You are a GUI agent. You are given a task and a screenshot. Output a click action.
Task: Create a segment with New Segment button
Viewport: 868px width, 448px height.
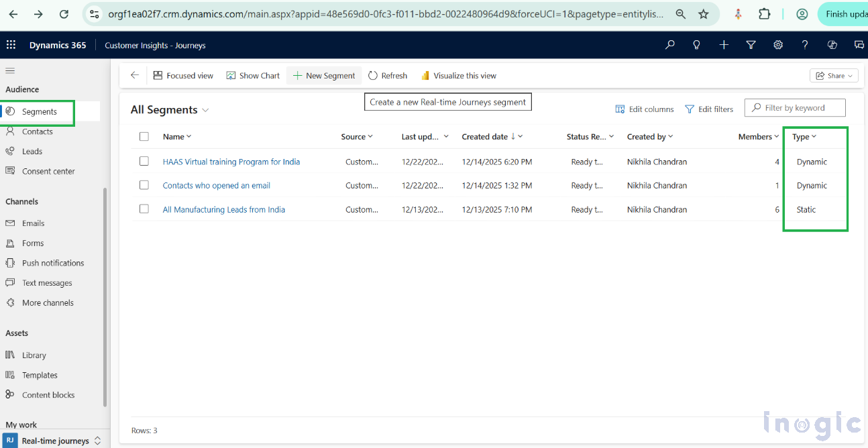pyautogui.click(x=324, y=75)
